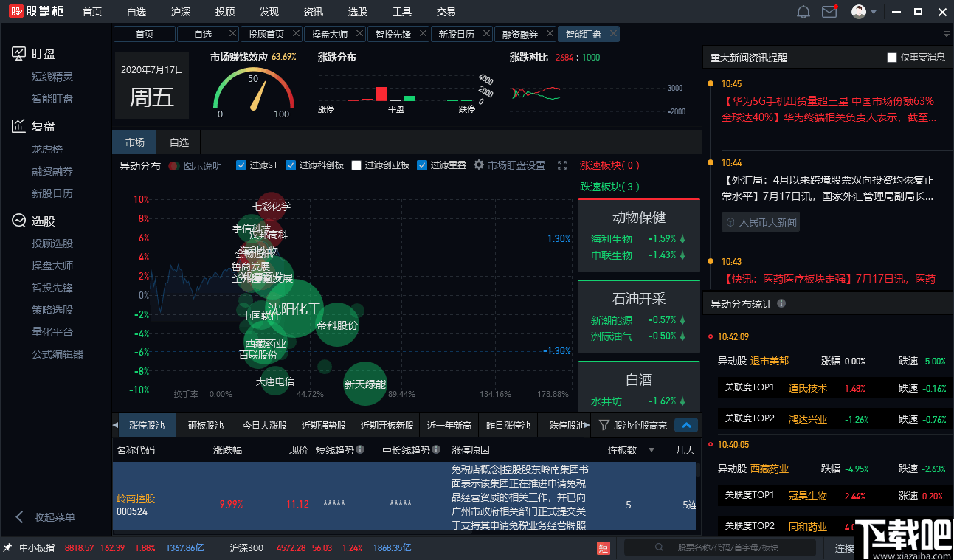The width and height of the screenshot is (954, 560).
Task: Select the 砸板股池 tab
Action: (205, 426)
